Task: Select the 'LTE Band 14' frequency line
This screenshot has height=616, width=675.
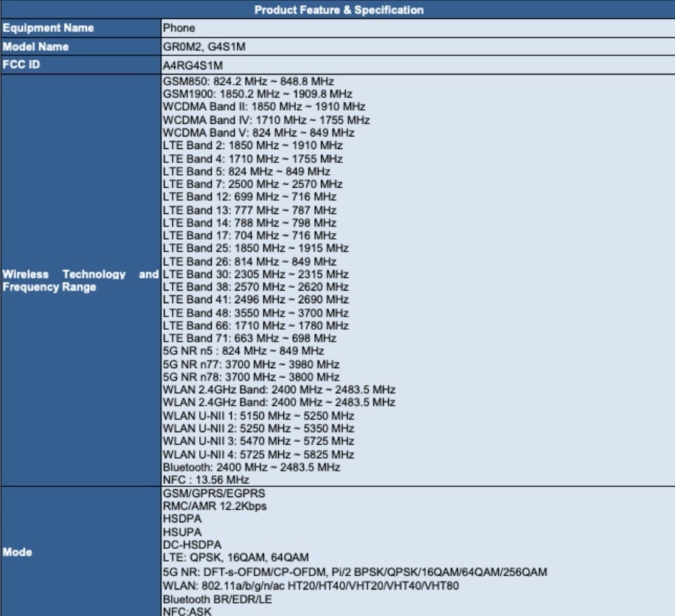Action: [249, 223]
